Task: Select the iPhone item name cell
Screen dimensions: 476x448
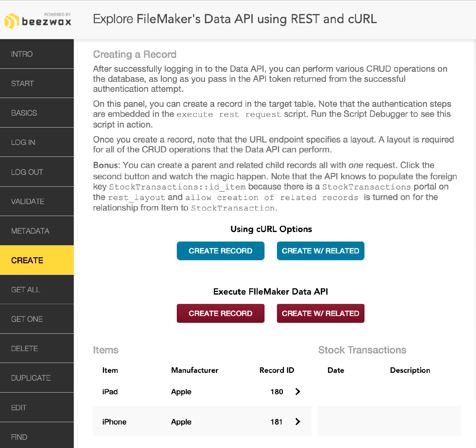Action: click(x=114, y=422)
